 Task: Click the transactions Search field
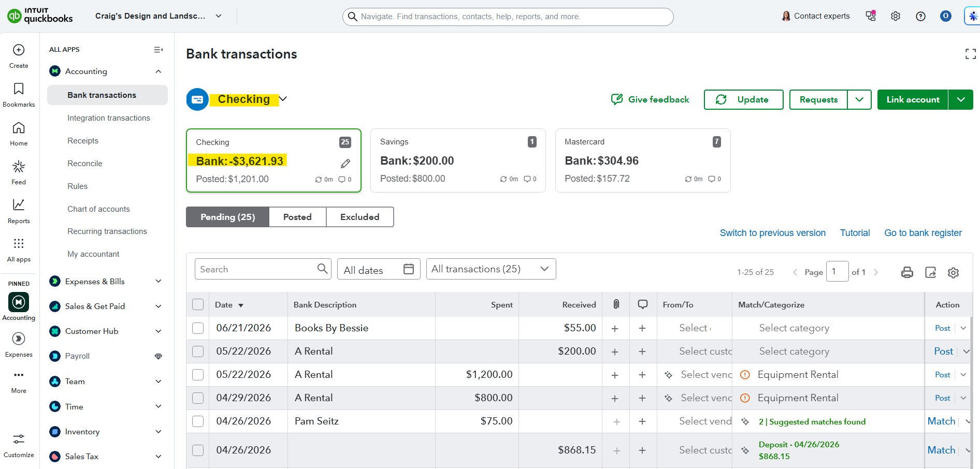(263, 269)
